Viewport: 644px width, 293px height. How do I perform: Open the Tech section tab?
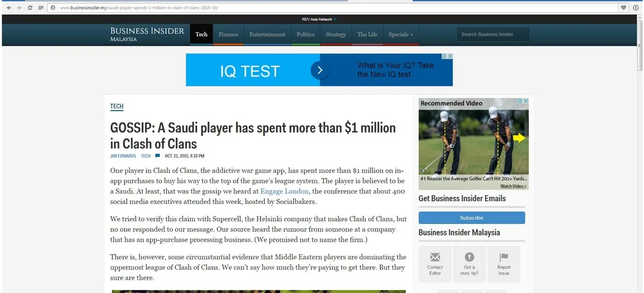pos(201,34)
